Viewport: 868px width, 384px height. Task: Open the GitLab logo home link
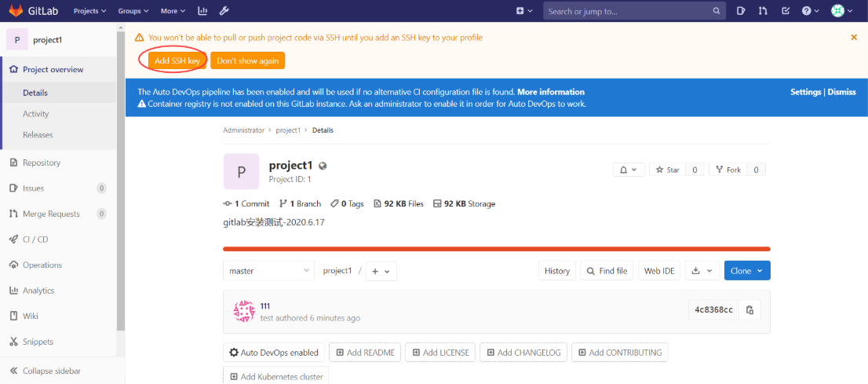pos(35,10)
